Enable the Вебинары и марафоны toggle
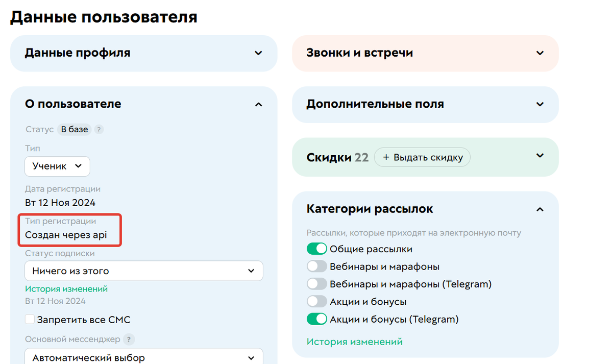The width and height of the screenshot is (612, 364). (317, 266)
